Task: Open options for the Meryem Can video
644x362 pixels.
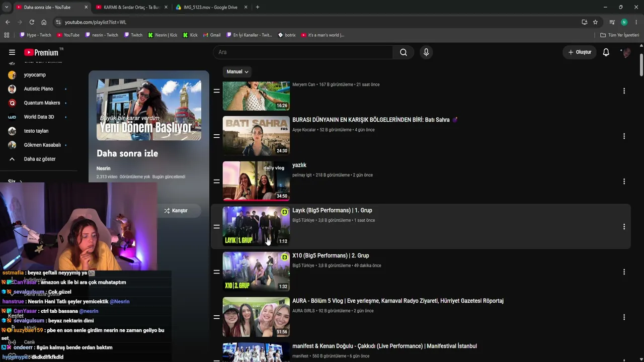Action: (x=624, y=91)
